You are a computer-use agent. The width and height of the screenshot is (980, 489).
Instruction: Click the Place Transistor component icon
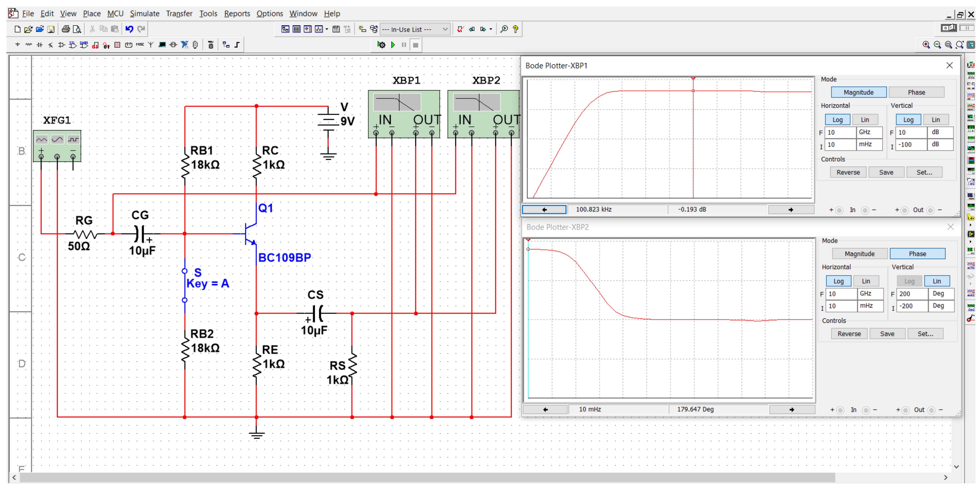click(x=51, y=45)
